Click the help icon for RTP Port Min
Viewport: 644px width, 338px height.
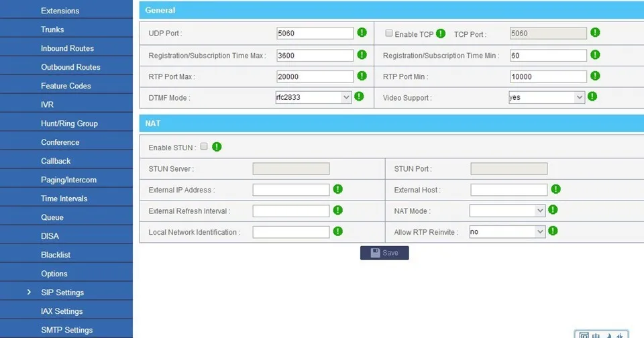pyautogui.click(x=595, y=76)
